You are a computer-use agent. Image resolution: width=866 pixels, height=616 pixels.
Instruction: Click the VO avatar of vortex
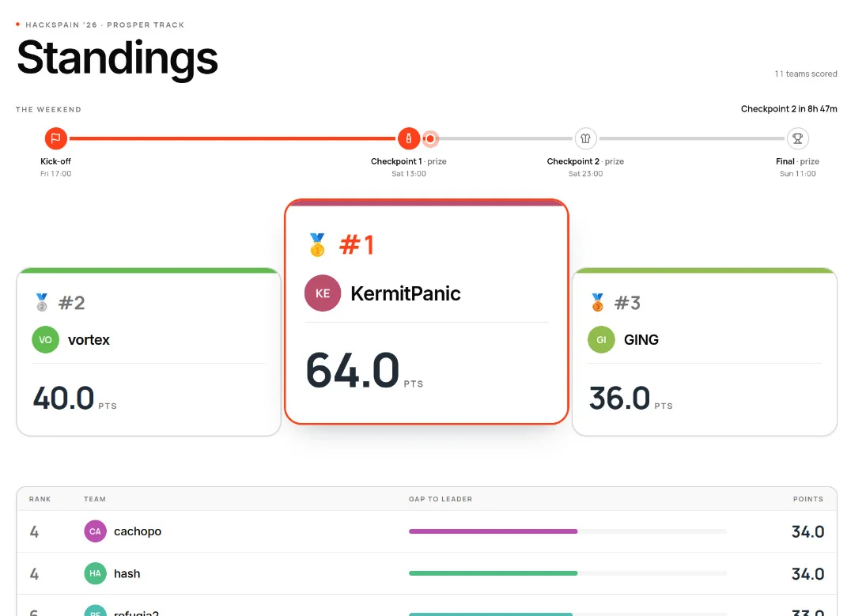pyautogui.click(x=45, y=340)
